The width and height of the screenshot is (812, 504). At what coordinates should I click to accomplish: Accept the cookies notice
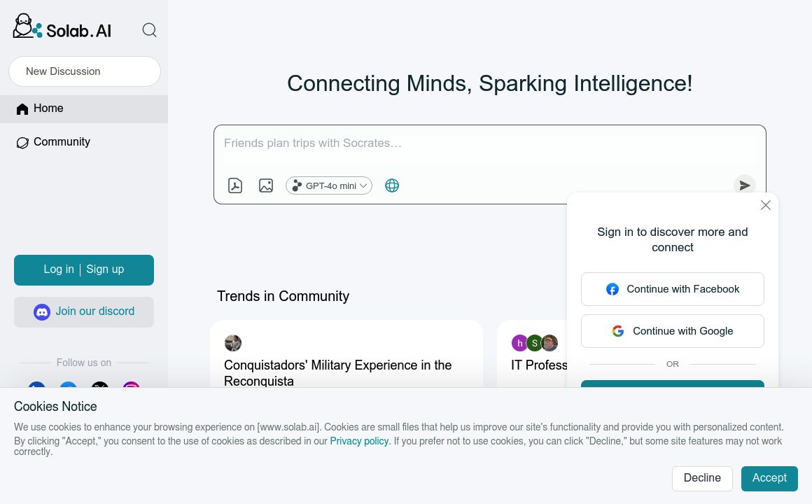769,478
